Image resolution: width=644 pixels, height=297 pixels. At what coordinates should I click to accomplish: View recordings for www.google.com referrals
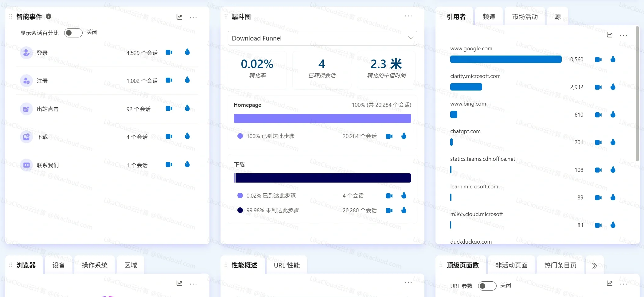pyautogui.click(x=598, y=59)
